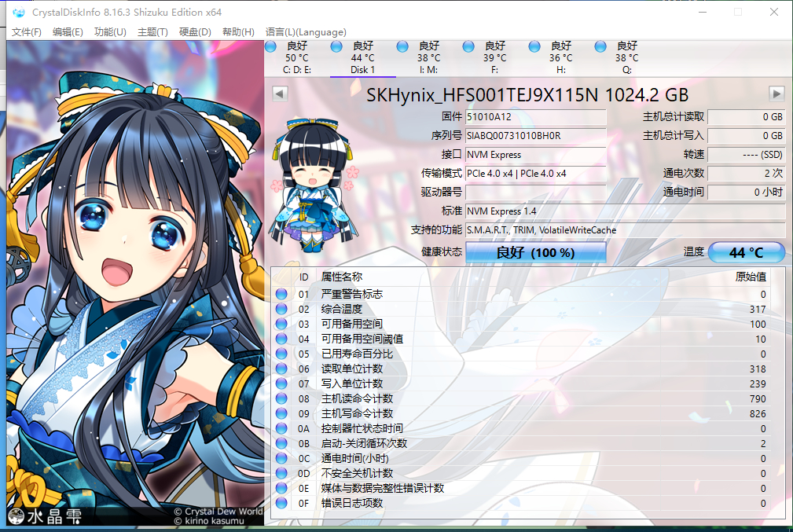The width and height of the screenshot is (793, 532).
Task: Open the 文件(F) menu
Action: pos(26,32)
